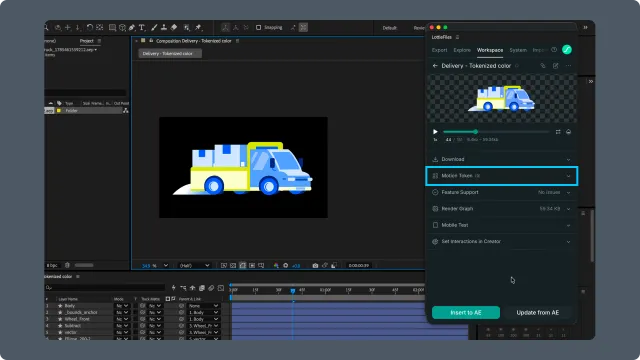
Task: Select the Pan Behind anchor point tool
Action: click(99, 27)
